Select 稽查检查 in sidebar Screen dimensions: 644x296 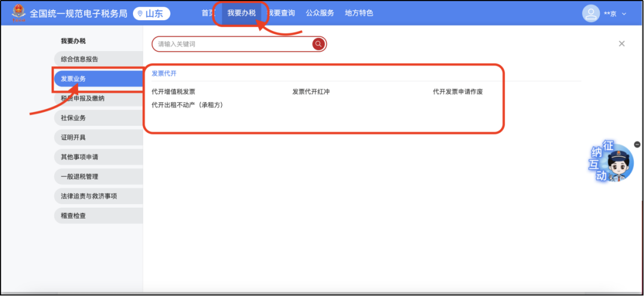98,216
